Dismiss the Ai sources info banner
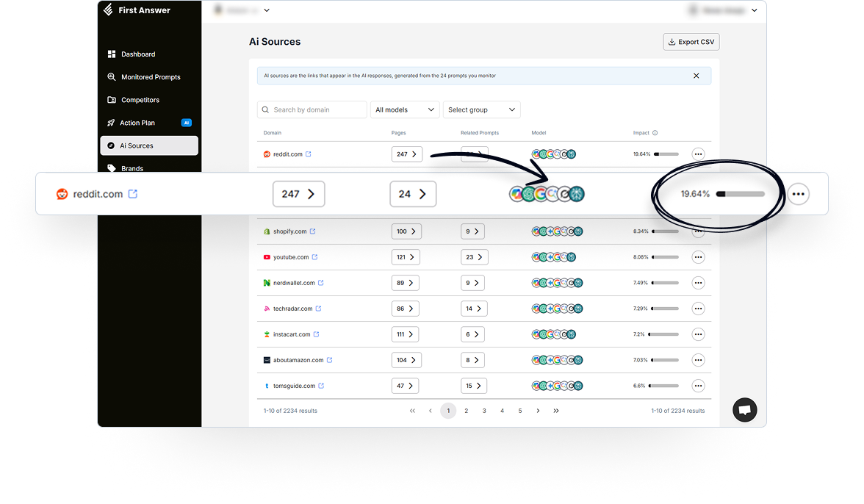864x504 pixels. point(696,76)
